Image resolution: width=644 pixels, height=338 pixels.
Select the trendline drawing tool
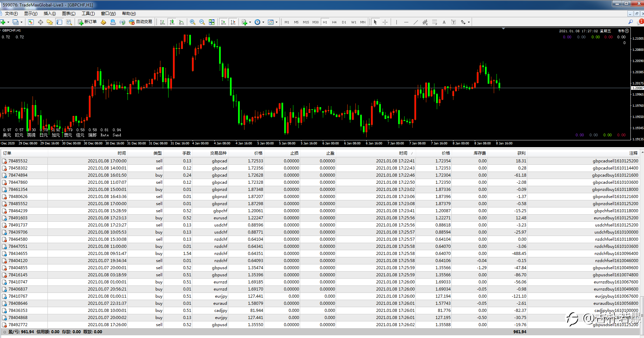tap(415, 22)
